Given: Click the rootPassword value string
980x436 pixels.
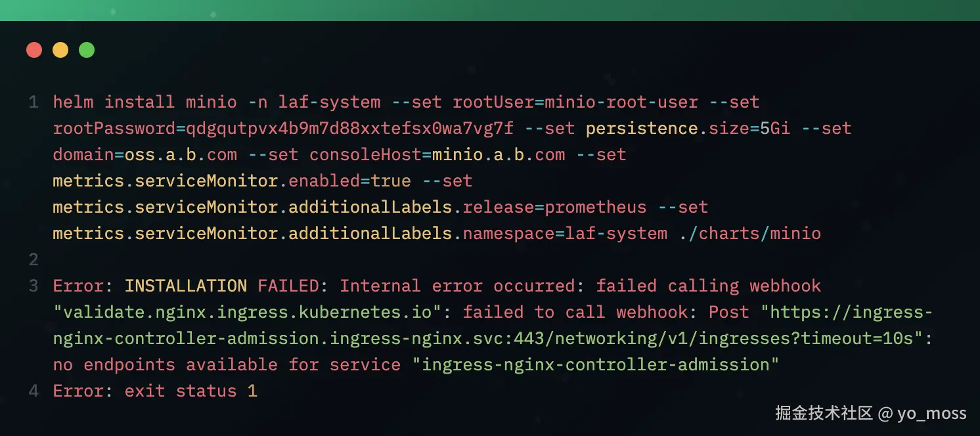Looking at the screenshot, I should click(350, 129).
